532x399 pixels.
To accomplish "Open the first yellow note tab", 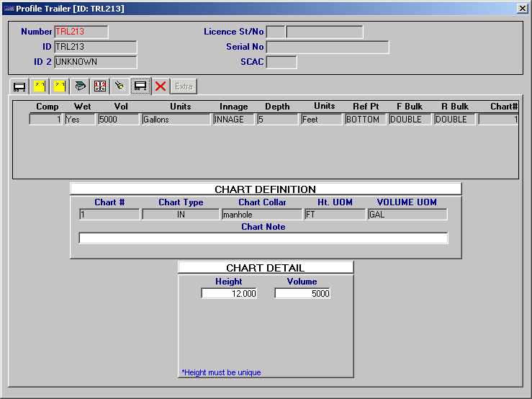I will [40, 86].
